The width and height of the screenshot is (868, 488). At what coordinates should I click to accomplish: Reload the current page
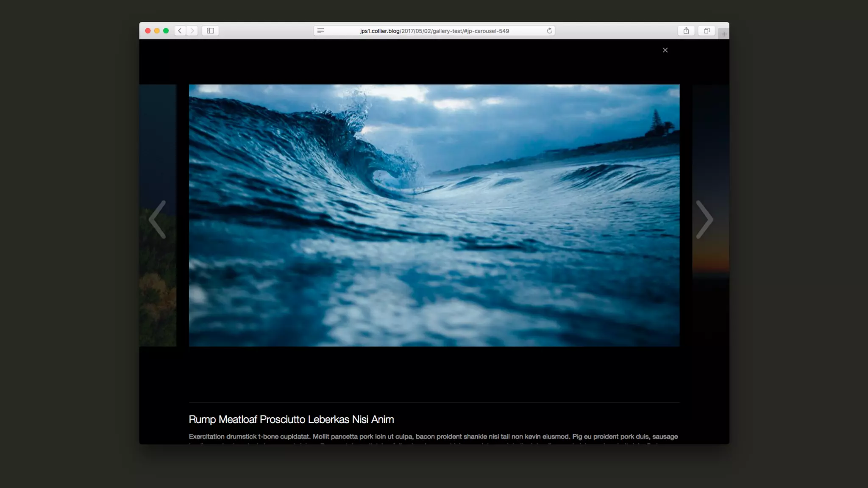[549, 30]
